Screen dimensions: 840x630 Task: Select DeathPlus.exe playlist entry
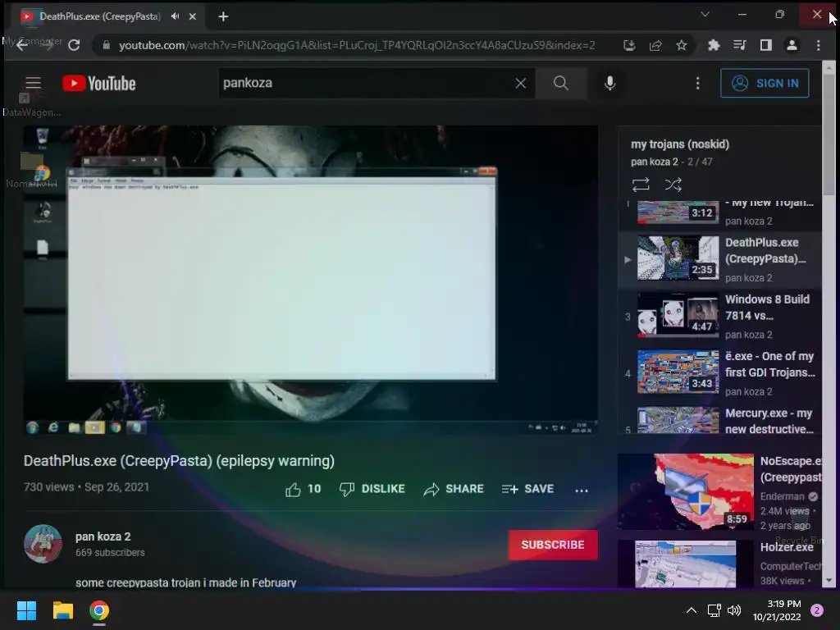click(720, 260)
